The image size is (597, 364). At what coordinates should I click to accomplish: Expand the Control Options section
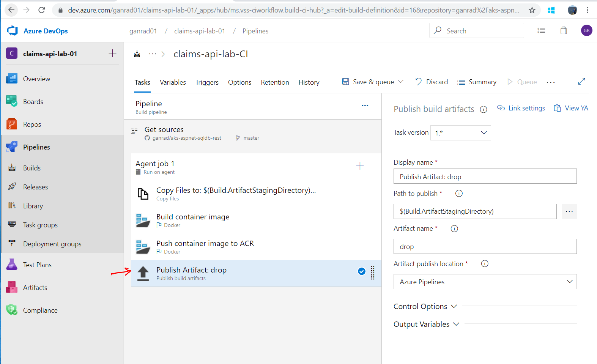[x=425, y=306]
